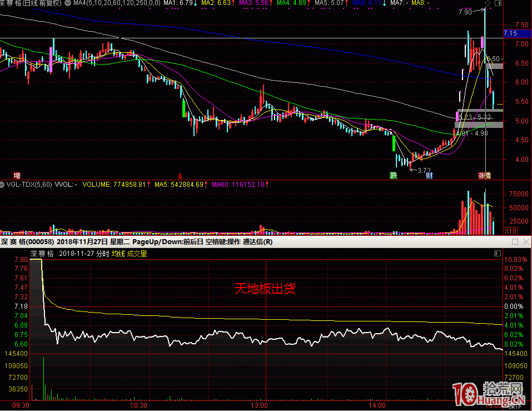Click the 7.15 price tag on axis

click(x=510, y=33)
